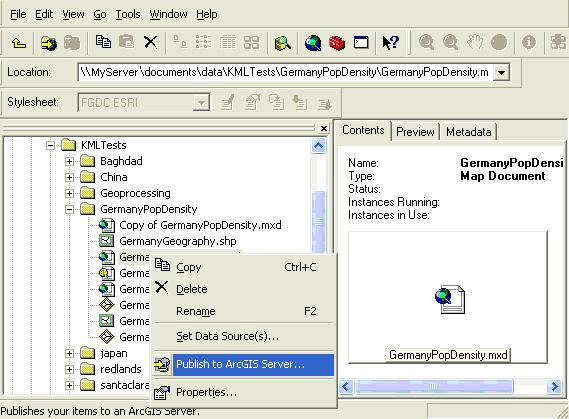Image resolution: width=569 pixels, height=419 pixels.
Task: Select the Geoprocessing folder in the tree
Action: (135, 193)
